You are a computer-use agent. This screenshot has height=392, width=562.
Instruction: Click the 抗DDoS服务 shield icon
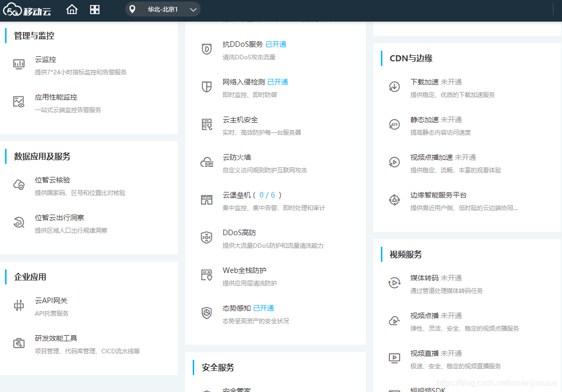(206, 49)
